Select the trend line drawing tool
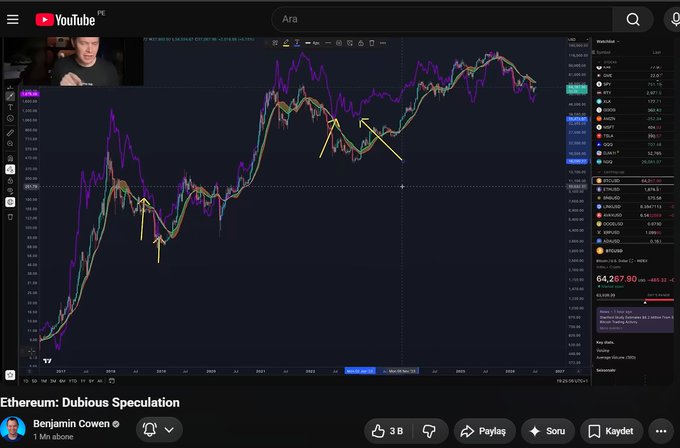Screen dimensions: 680x448 (10, 96)
